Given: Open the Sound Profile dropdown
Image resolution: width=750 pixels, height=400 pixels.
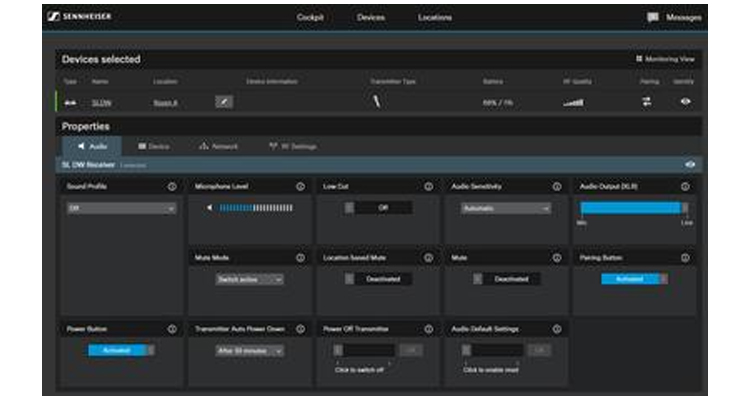Looking at the screenshot, I should (121, 208).
